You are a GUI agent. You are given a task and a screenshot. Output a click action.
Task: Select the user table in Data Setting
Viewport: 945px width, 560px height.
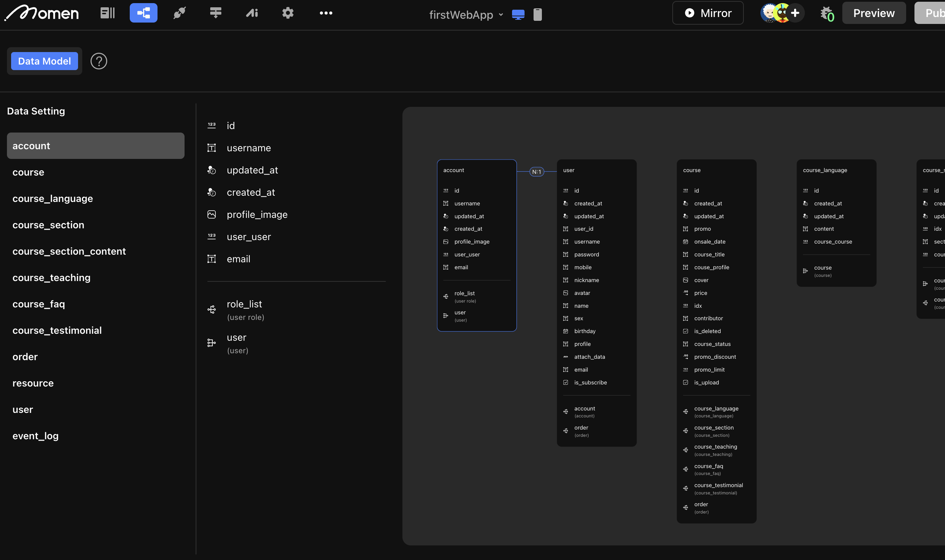pos(95,409)
